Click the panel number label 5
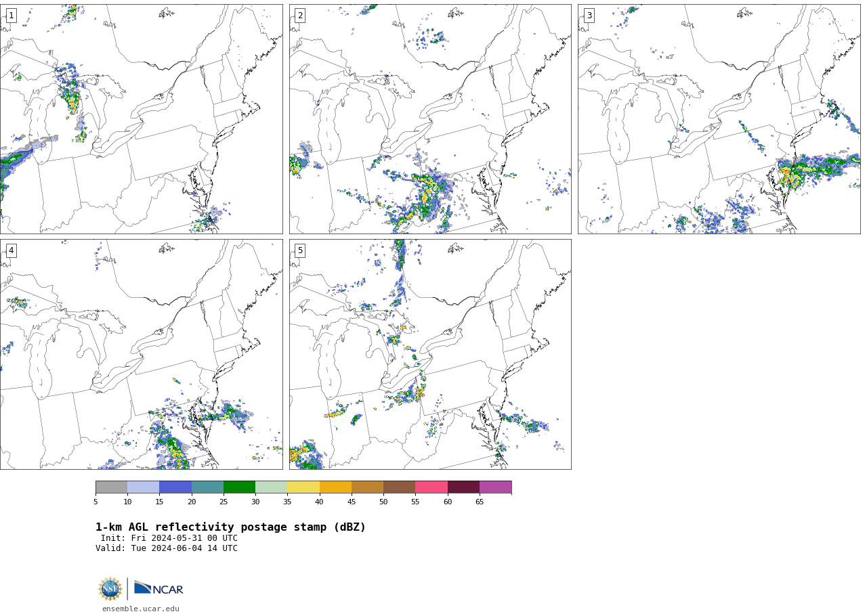The width and height of the screenshot is (867, 616). (x=300, y=250)
